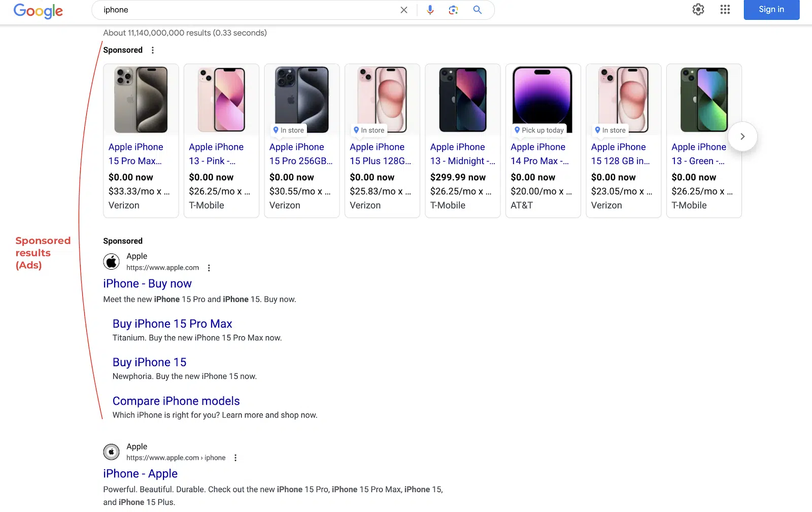Viewport: 812px width, 512px height.
Task: Click the Apple favicon on the organic result
Action: 112,452
